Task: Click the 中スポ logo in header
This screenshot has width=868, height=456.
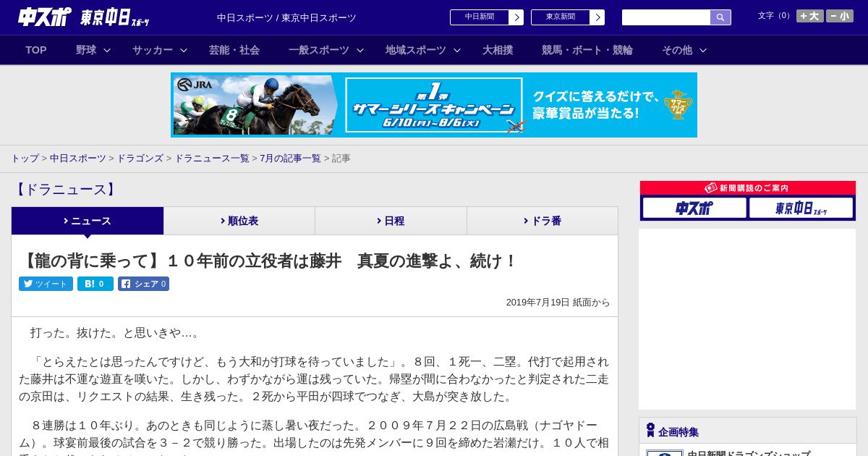Action: [x=45, y=17]
